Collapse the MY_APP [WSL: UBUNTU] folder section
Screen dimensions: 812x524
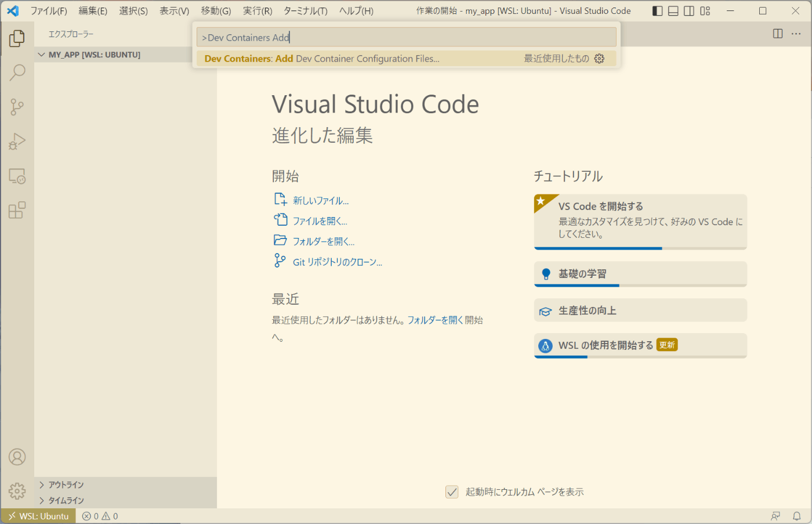[125, 55]
